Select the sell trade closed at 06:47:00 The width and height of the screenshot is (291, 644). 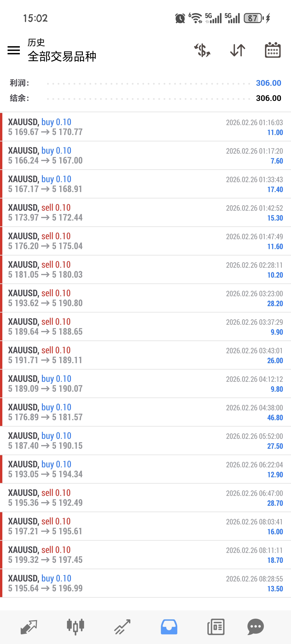click(x=145, y=497)
